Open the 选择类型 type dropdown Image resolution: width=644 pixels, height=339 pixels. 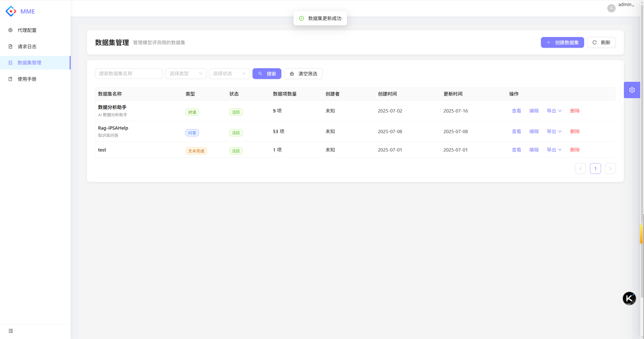[186, 74]
